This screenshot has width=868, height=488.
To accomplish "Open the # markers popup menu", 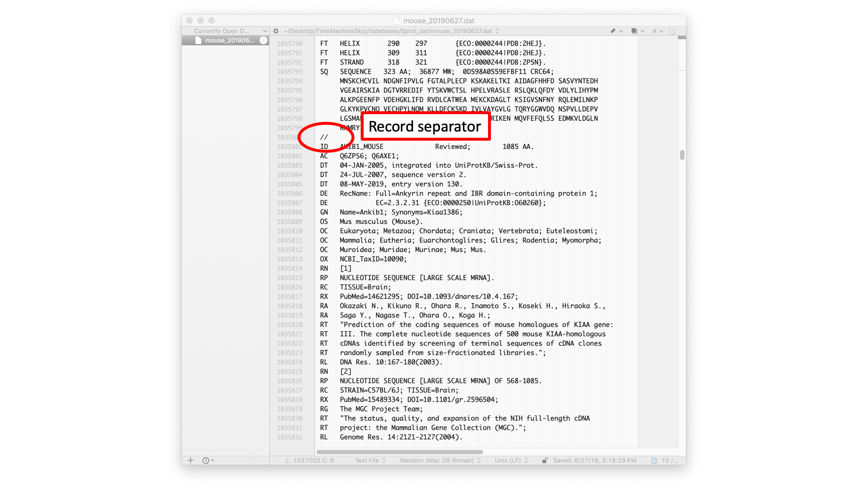I will point(658,31).
